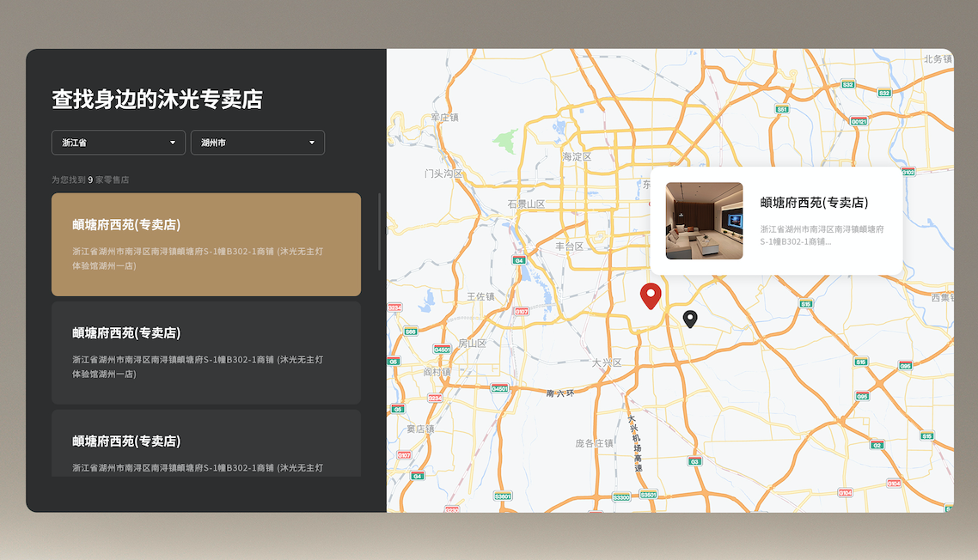Screen dimensions: 978x560
Task: Click the store name in the map popup
Action: [x=814, y=203]
